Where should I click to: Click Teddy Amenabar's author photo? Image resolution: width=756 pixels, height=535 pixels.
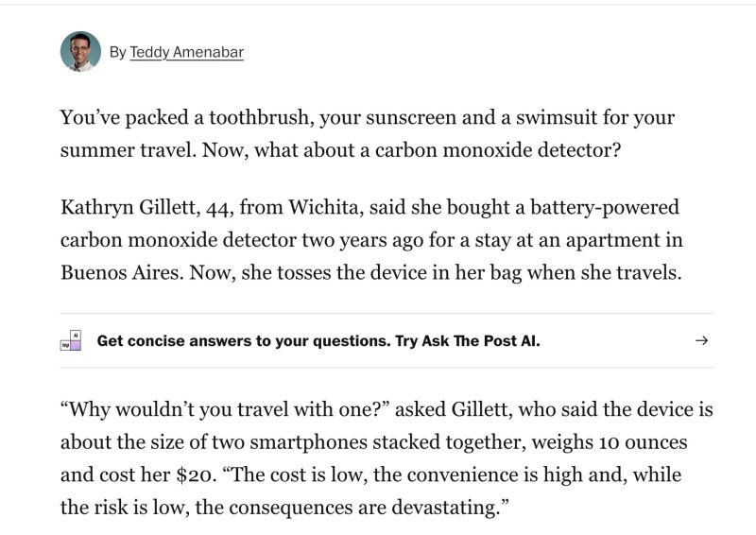80,52
